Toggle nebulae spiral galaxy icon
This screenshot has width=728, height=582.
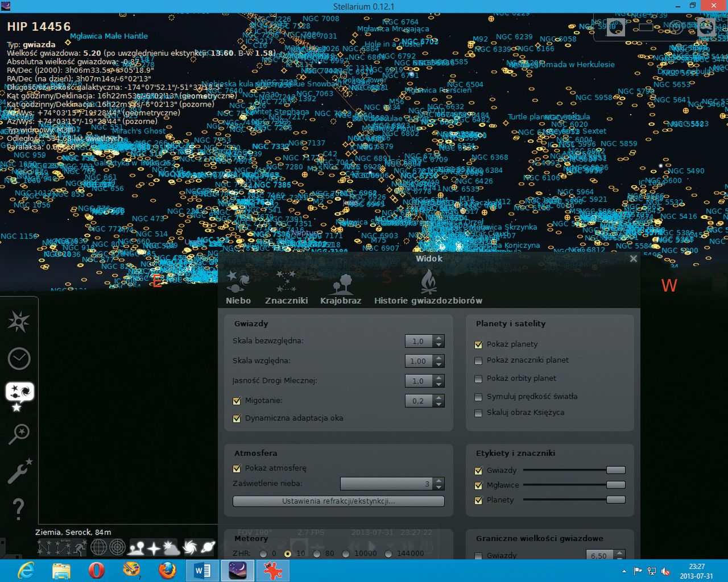pyautogui.click(x=190, y=547)
